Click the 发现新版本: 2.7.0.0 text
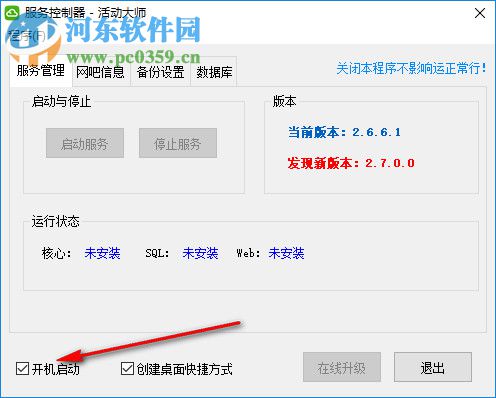The image size is (496, 398). pyautogui.click(x=351, y=163)
